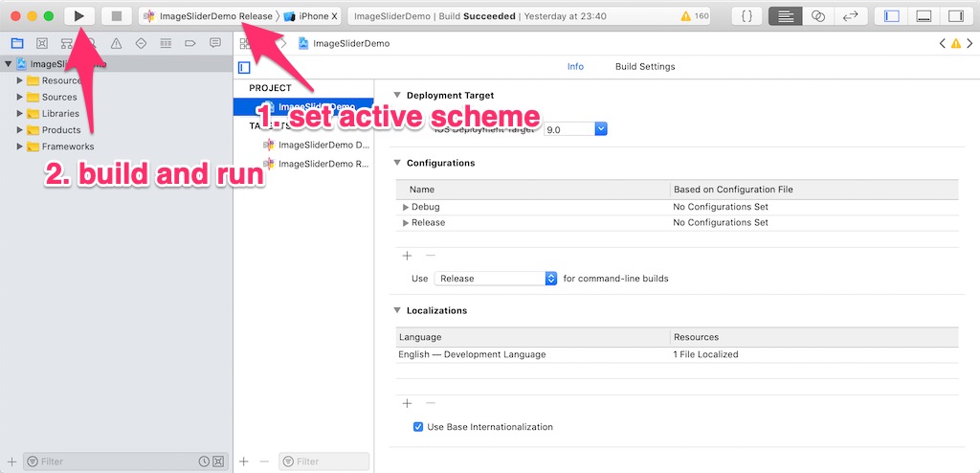Add a new configuration with plus
980x473 pixels.
tap(407, 256)
